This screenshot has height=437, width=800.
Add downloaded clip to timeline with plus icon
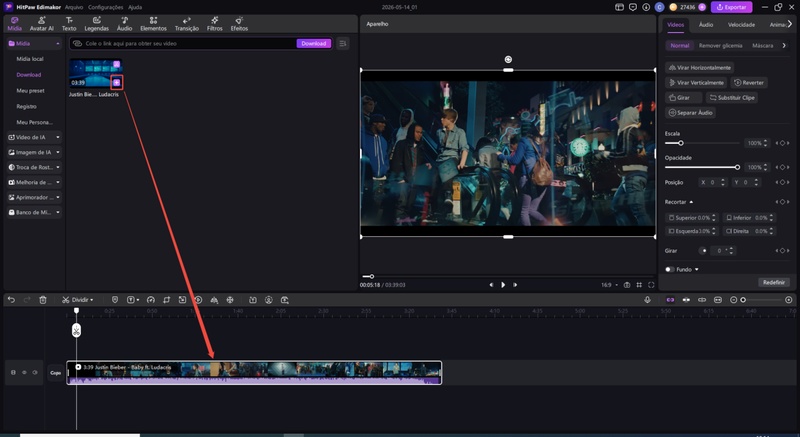117,83
